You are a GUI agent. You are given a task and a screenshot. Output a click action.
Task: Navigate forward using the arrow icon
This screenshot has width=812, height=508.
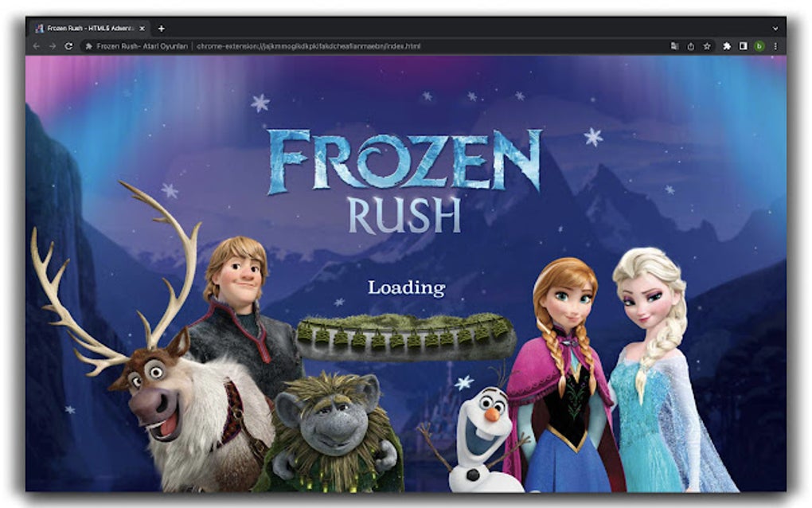52,47
